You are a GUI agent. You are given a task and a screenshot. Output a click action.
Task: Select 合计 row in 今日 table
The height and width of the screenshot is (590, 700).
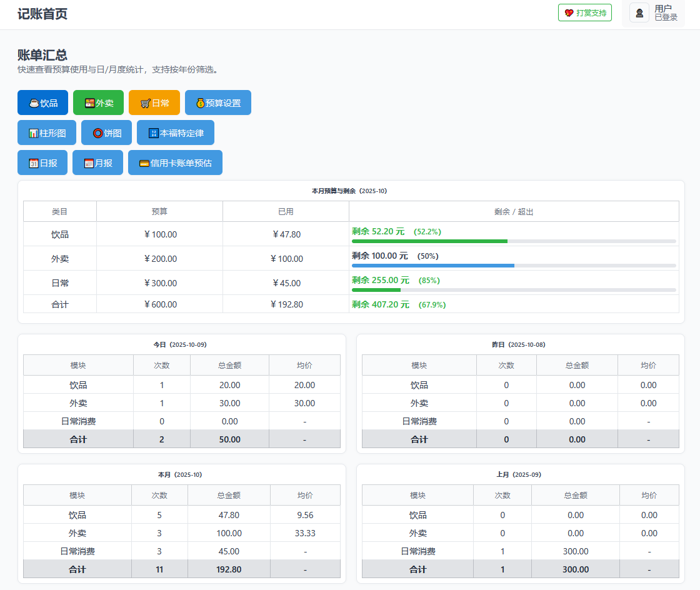pos(78,439)
